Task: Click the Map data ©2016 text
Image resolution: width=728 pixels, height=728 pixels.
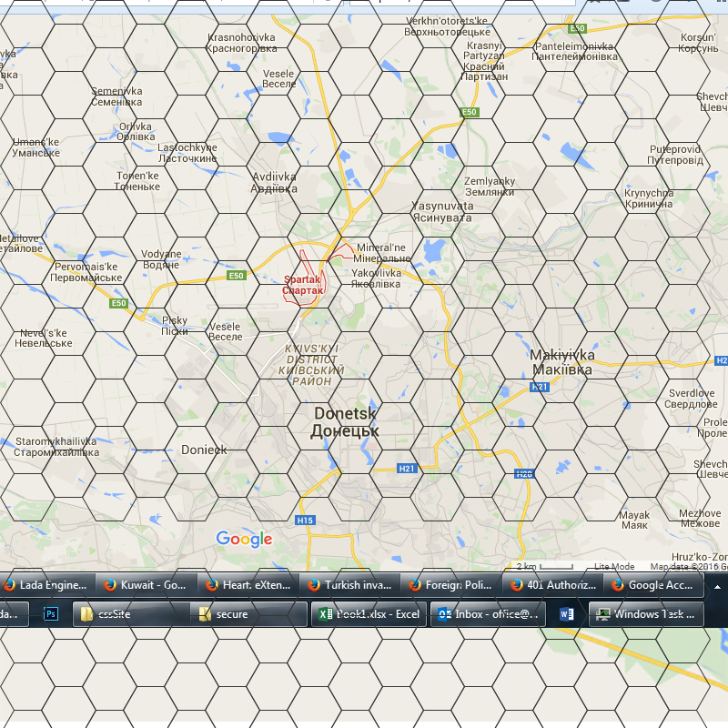Action: (x=689, y=566)
